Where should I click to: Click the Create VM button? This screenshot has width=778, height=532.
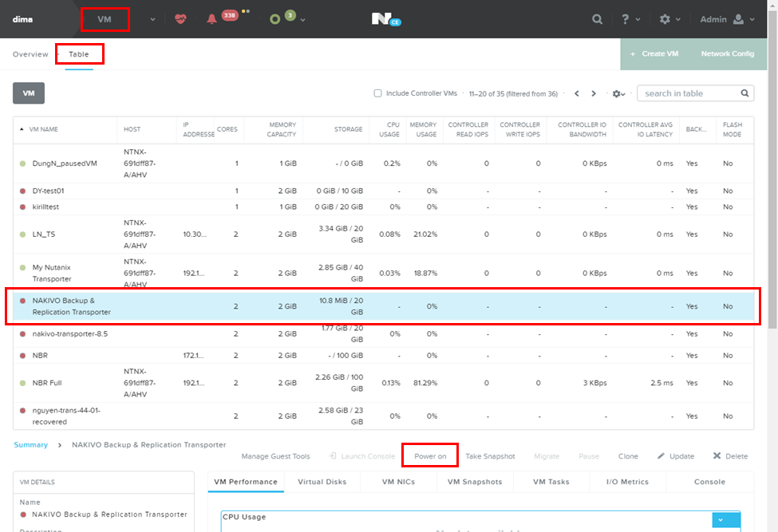(x=654, y=53)
